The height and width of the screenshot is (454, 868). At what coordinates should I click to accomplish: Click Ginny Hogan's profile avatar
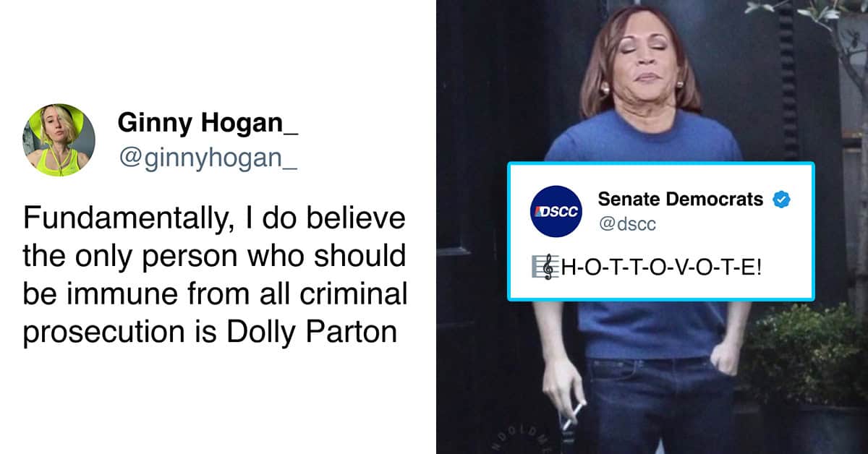pyautogui.click(x=59, y=140)
